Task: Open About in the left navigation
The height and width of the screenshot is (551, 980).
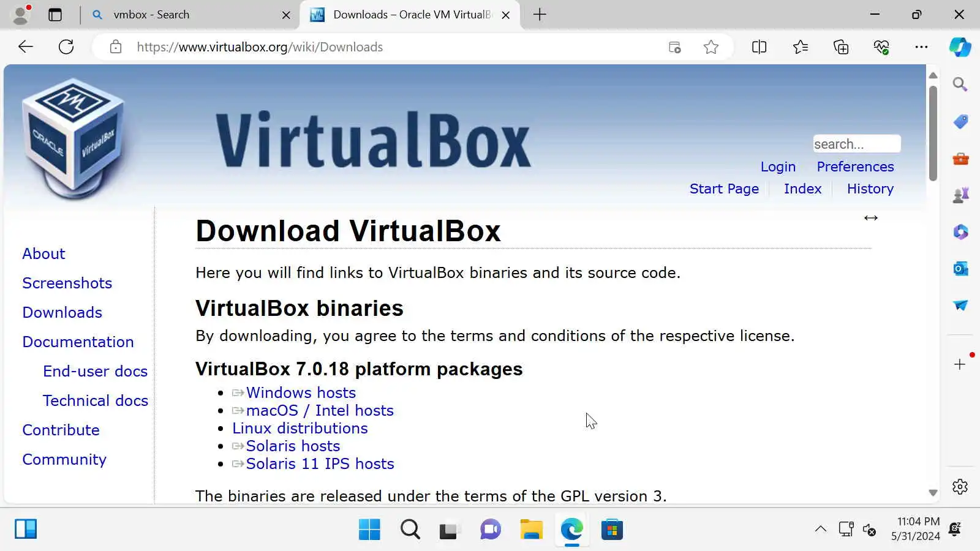Action: (43, 253)
